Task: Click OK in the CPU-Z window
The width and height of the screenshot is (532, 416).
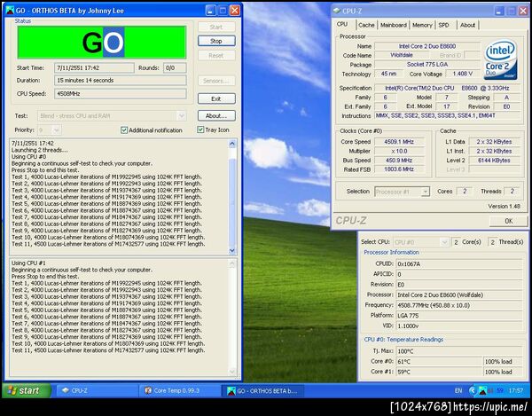Action: pyautogui.click(x=508, y=221)
